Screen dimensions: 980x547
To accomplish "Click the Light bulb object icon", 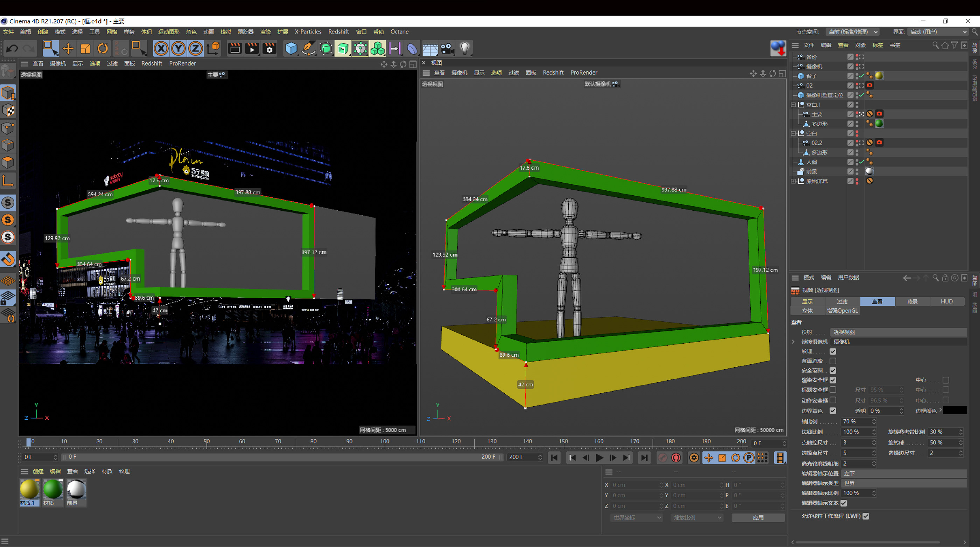I will pyautogui.click(x=464, y=48).
